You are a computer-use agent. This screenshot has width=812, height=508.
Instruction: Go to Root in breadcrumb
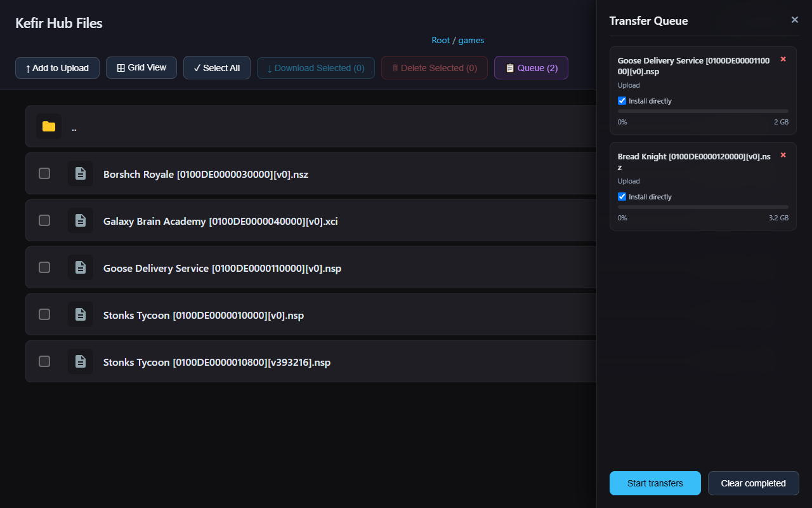pos(441,41)
